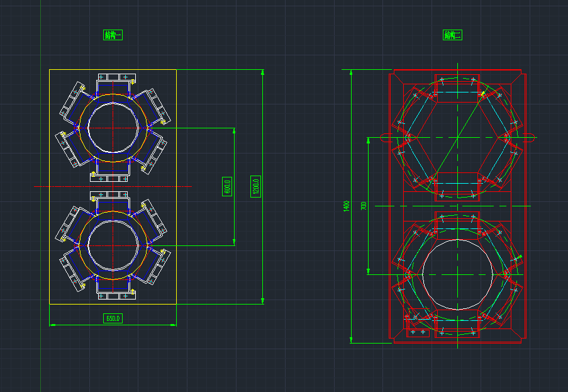Select top red rectangle of right upper hexagon

tap(457, 88)
